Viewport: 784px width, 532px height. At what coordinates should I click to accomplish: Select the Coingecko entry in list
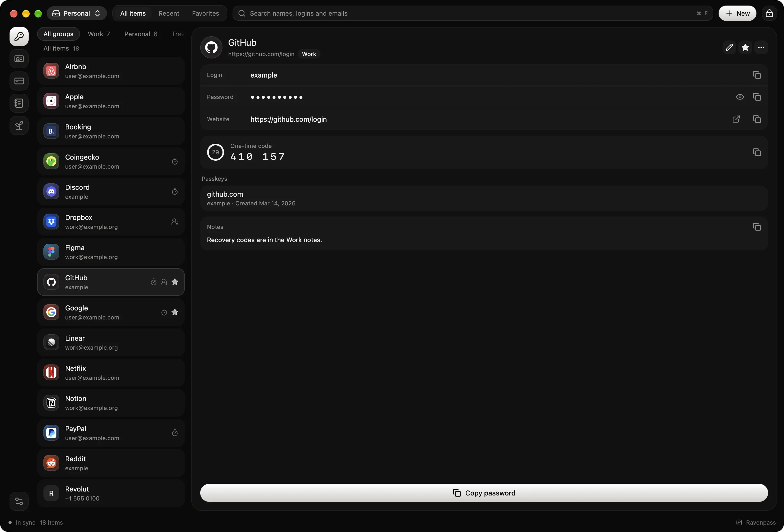[x=111, y=161]
